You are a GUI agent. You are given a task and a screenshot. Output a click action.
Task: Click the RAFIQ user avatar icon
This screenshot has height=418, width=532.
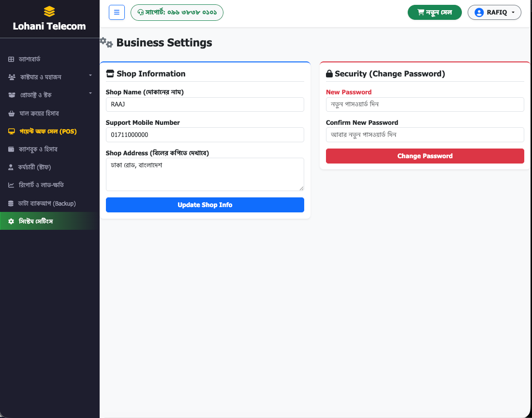coord(479,13)
